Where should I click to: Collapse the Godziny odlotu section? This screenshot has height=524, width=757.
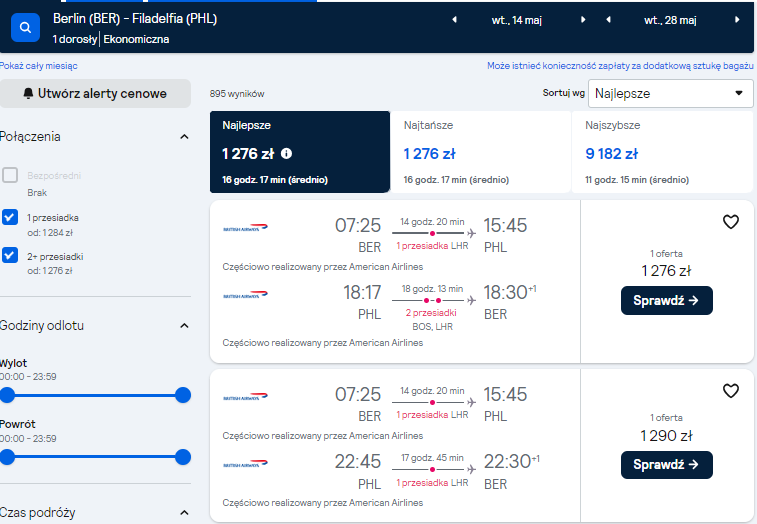click(184, 326)
